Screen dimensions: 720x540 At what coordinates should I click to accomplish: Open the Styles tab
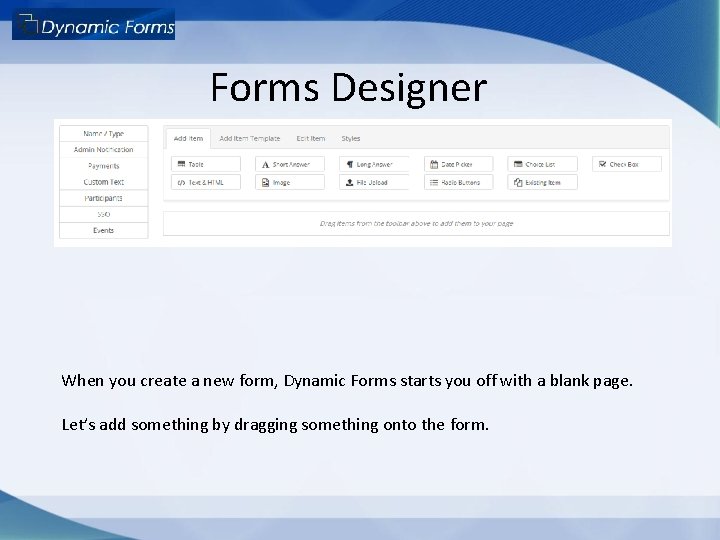350,138
